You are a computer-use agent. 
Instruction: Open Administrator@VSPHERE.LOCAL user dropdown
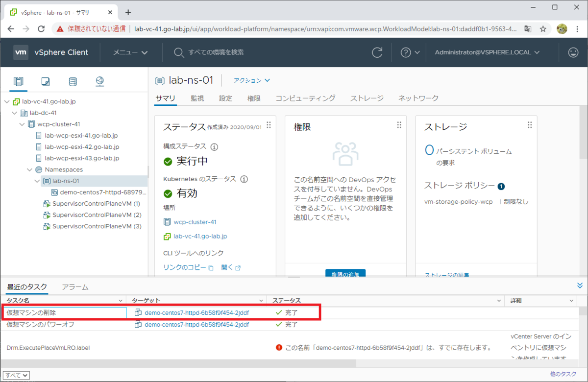click(x=488, y=52)
